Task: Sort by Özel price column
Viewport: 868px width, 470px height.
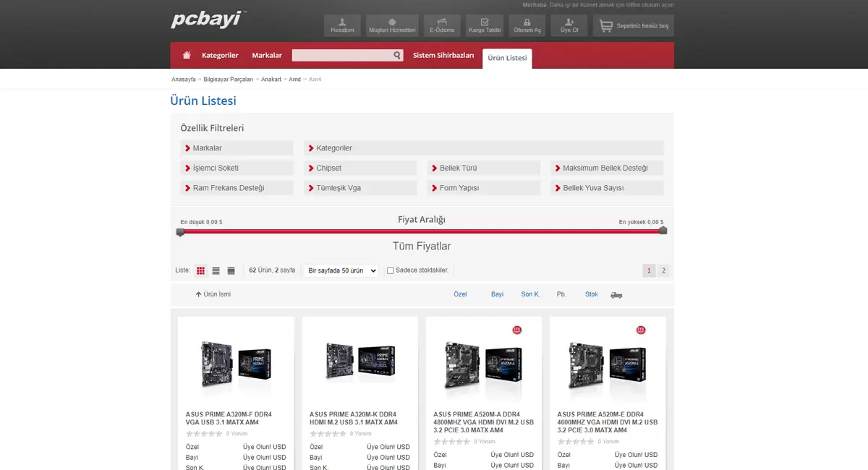Action: click(460, 294)
